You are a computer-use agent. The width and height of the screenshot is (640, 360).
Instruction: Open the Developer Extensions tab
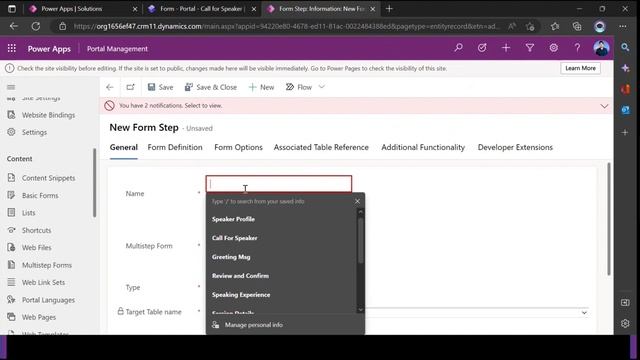pos(515,147)
